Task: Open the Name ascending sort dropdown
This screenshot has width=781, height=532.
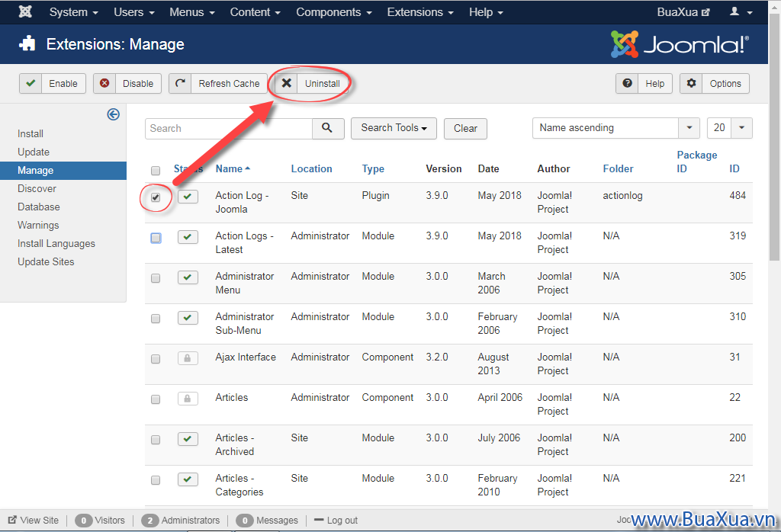Action: 615,128
